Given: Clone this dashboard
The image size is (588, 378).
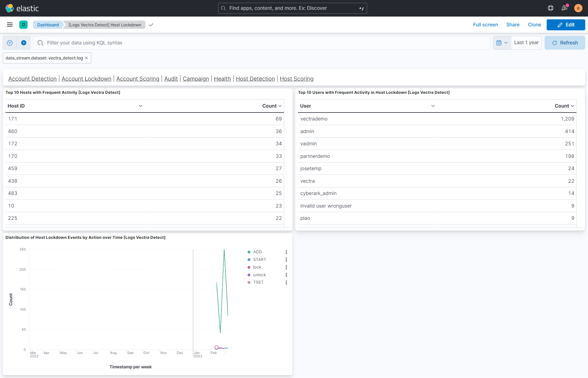Looking at the screenshot, I should tap(534, 25).
